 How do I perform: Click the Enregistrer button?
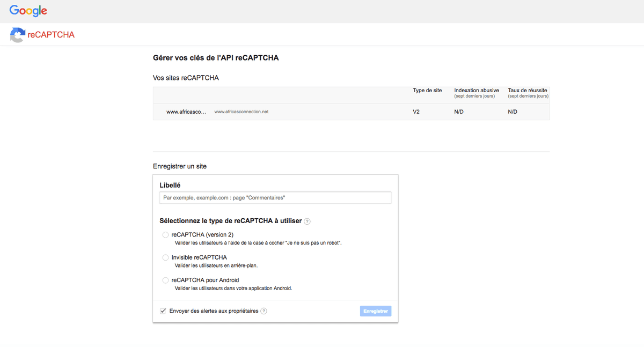point(375,311)
